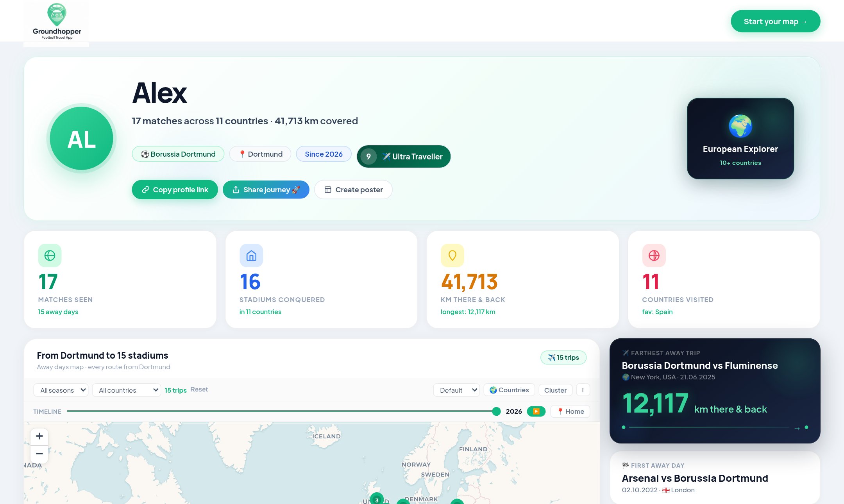Viewport: 844px width, 504px height.
Task: Click the 02.10.2022 London date line
Action: tap(658, 490)
